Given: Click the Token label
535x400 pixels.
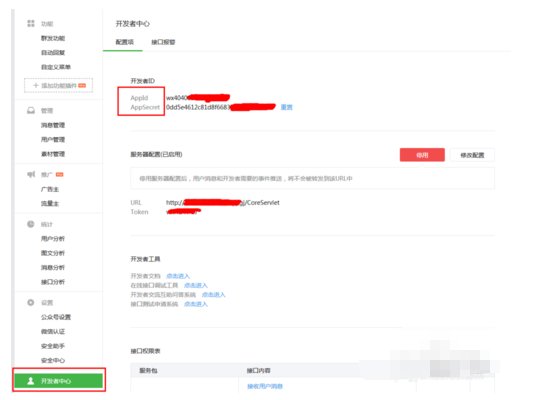Looking at the screenshot, I should [x=139, y=212].
